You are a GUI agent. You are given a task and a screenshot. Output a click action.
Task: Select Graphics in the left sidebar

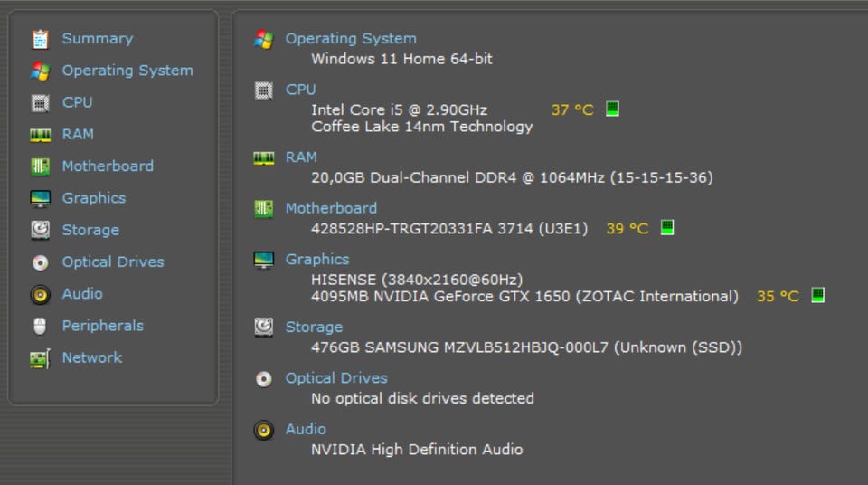pyautogui.click(x=93, y=198)
